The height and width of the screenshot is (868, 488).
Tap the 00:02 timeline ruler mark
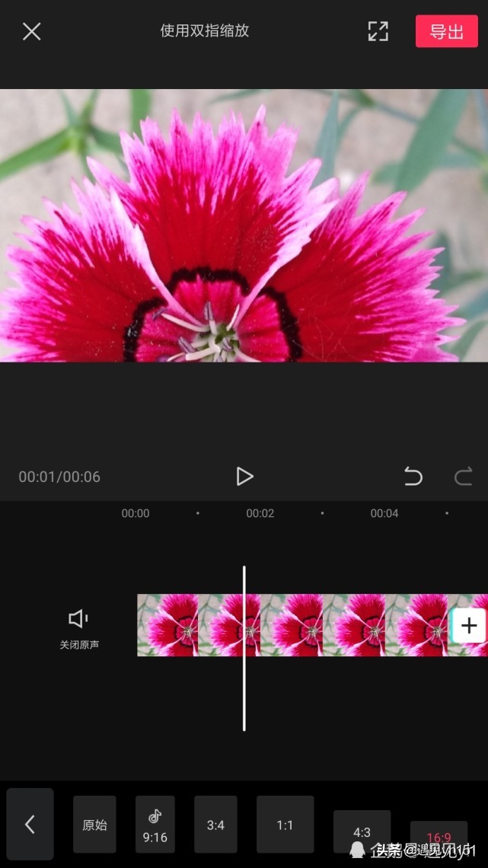[260, 513]
